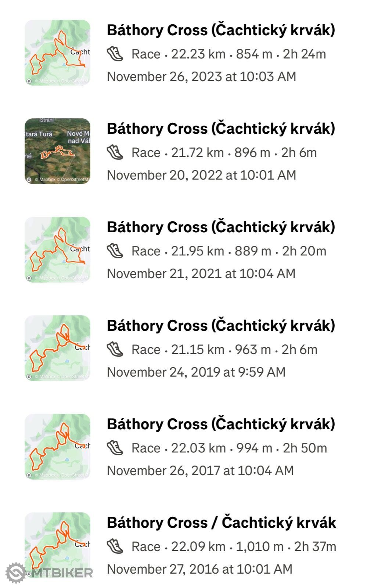Viewport: 385px width, 588px height.
Task: Click running shoe icon of 2022 race
Action: coord(115,152)
